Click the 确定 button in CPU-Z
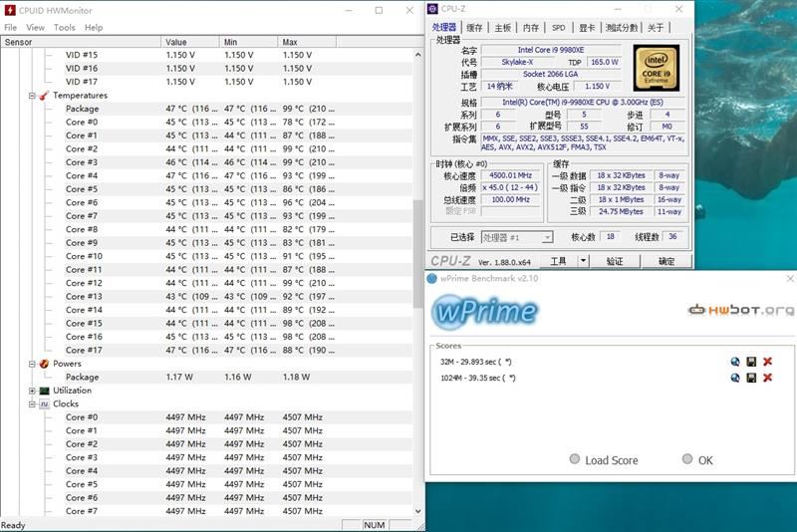The height and width of the screenshot is (532, 797). (666, 261)
